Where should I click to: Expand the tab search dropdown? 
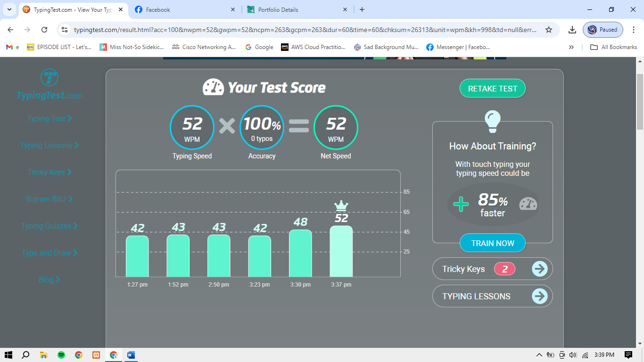9,9
